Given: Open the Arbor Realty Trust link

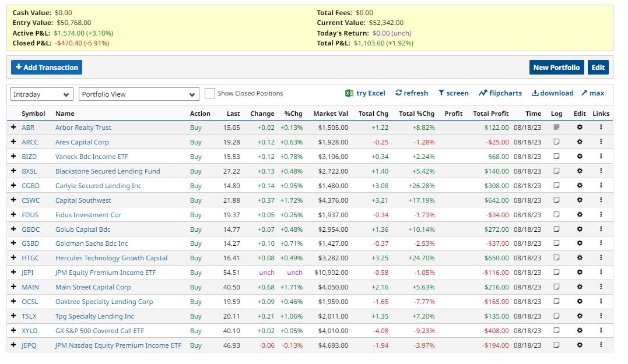Looking at the screenshot, I should click(x=83, y=127).
